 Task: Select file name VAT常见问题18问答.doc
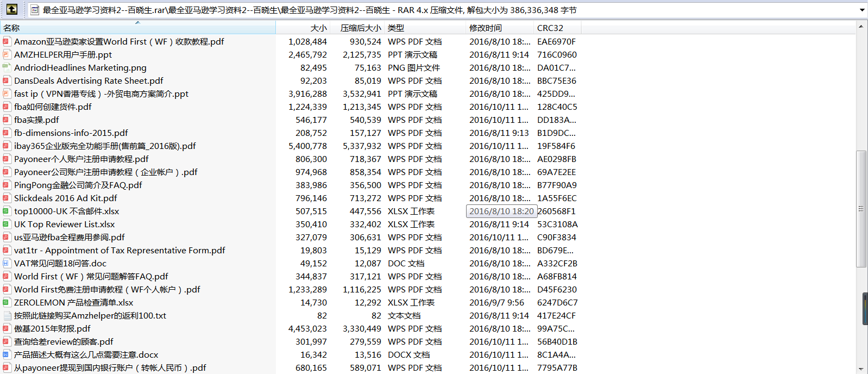click(x=60, y=264)
